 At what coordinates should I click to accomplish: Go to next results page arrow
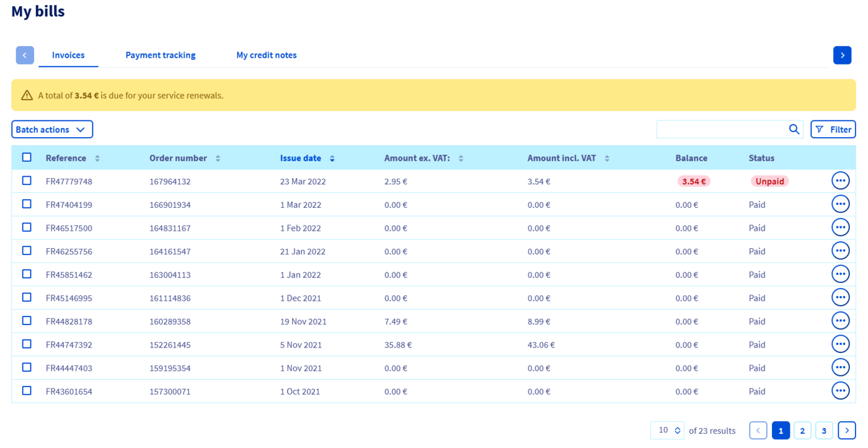(x=846, y=430)
